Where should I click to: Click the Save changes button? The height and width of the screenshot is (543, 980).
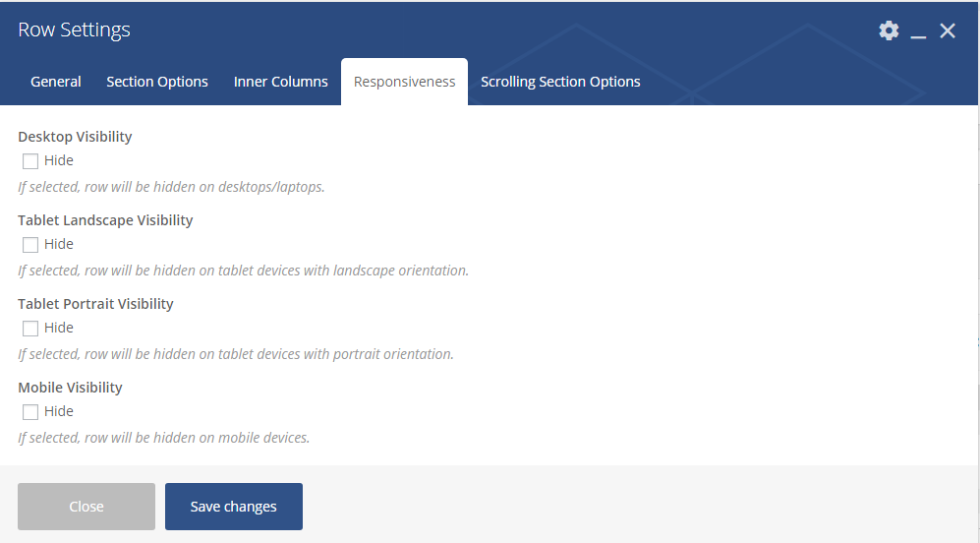(234, 507)
